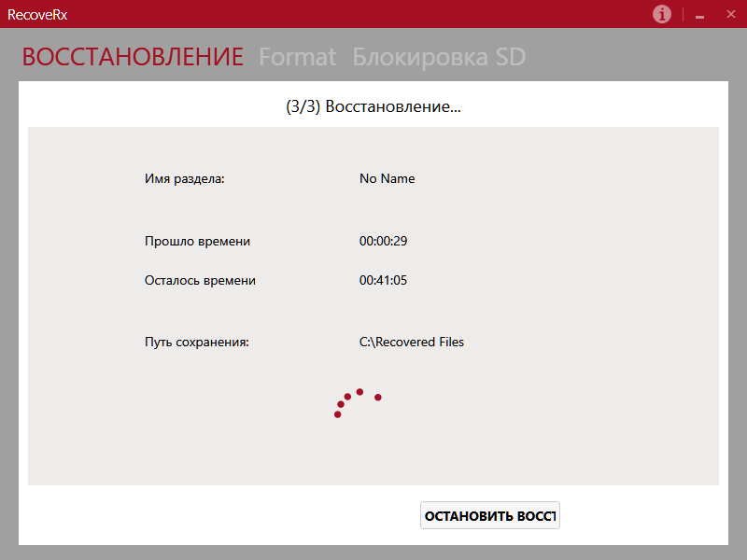747x560 pixels.
Task: Open the Блокировка SD tab
Action: (x=439, y=57)
